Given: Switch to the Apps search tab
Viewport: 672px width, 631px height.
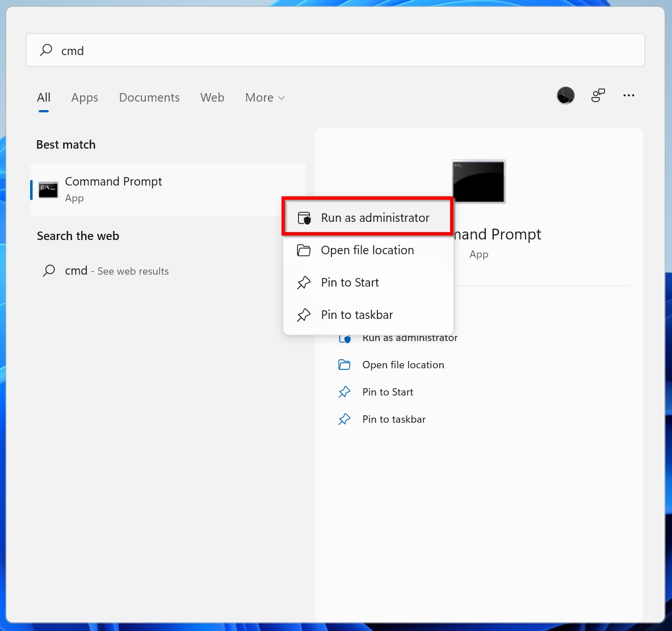Looking at the screenshot, I should 85,98.
